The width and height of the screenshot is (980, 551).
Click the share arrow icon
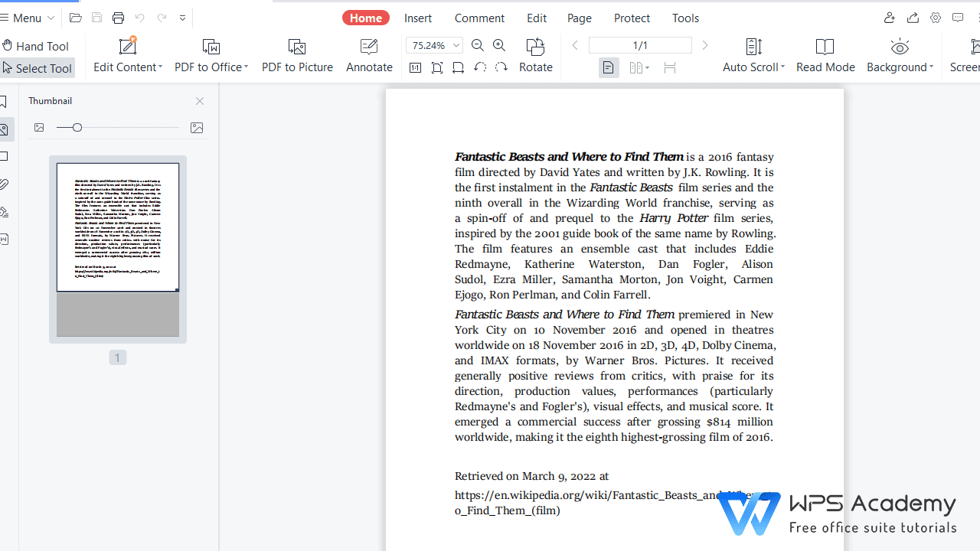pyautogui.click(x=913, y=18)
